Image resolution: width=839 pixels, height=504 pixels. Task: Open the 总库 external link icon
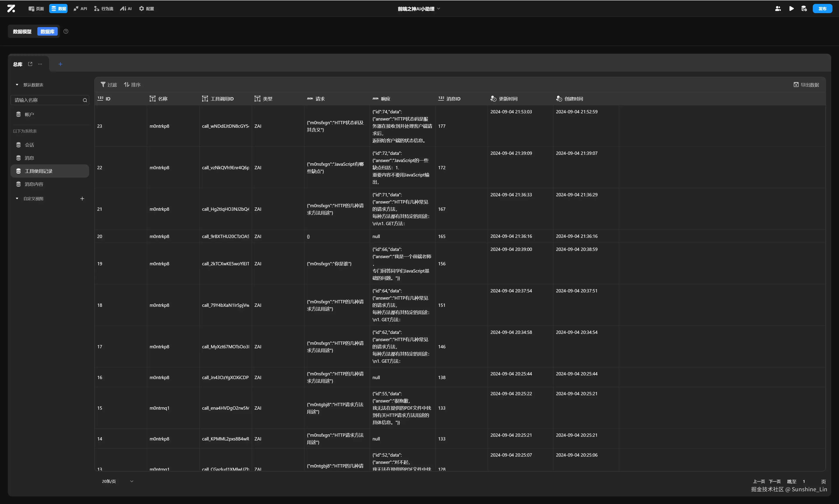pyautogui.click(x=30, y=64)
